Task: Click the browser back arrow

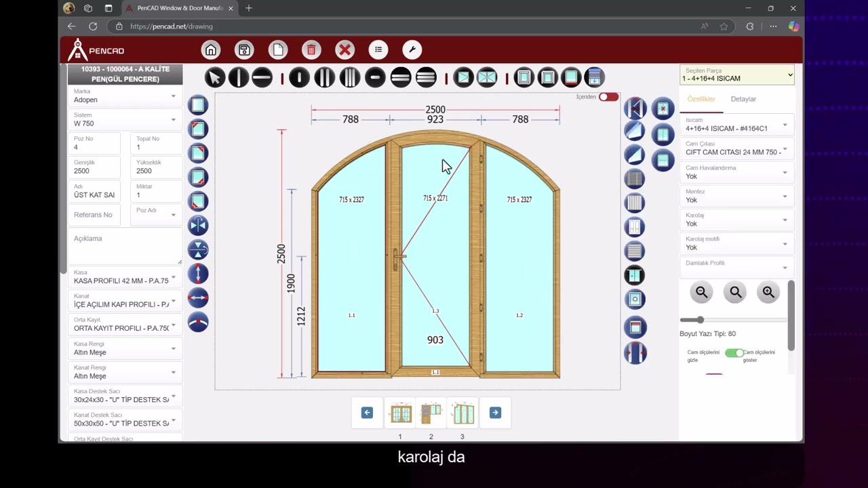Action: point(72,26)
